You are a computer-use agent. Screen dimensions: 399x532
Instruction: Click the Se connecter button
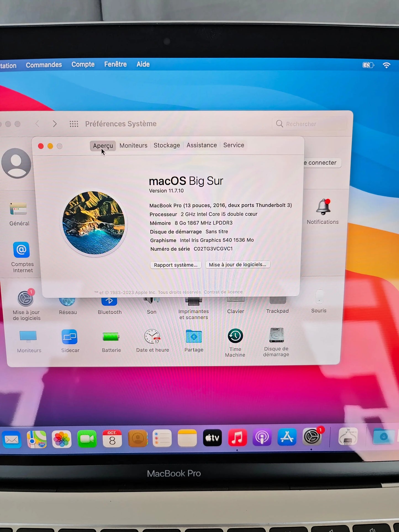coord(322,163)
